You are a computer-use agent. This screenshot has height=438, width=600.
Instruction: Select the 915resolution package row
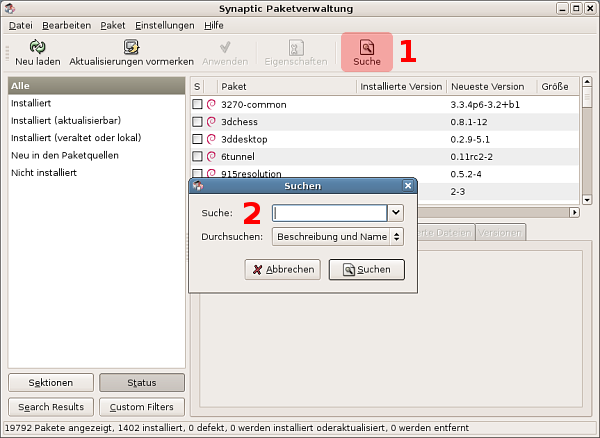[385, 174]
